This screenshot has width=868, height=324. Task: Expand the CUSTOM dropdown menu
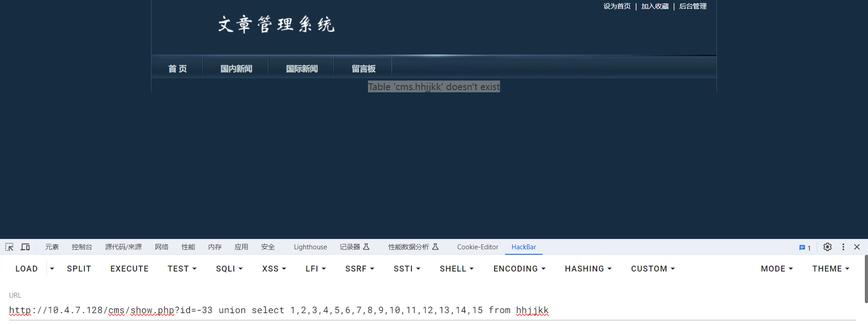(x=653, y=269)
